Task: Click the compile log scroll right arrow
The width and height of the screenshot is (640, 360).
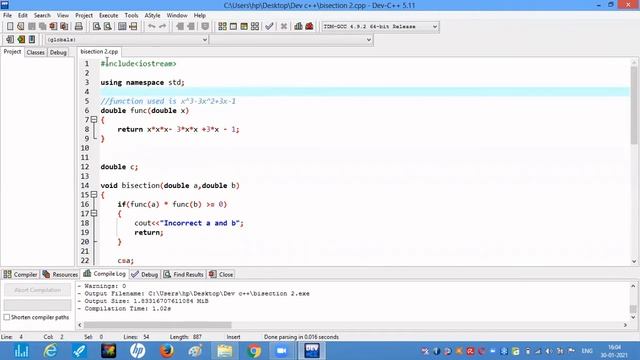Action: [625, 325]
